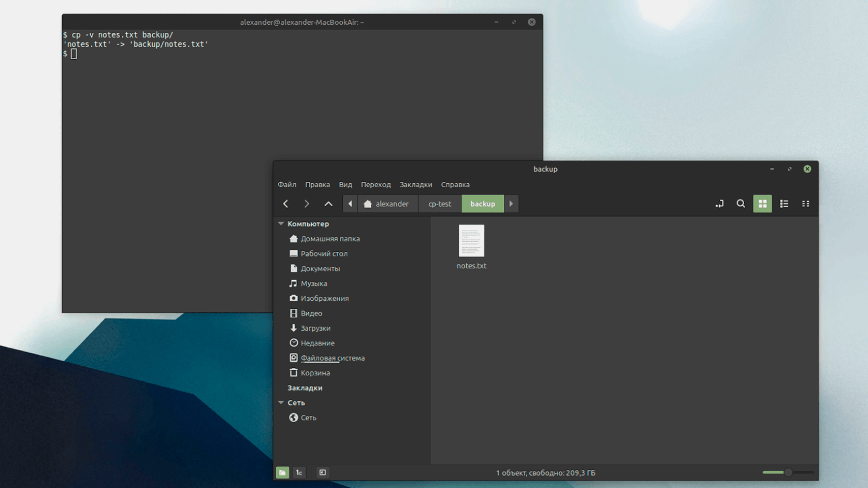Screen dimensions: 868x488
Task: Click the search icon in file manager toolbar
Action: coord(741,204)
